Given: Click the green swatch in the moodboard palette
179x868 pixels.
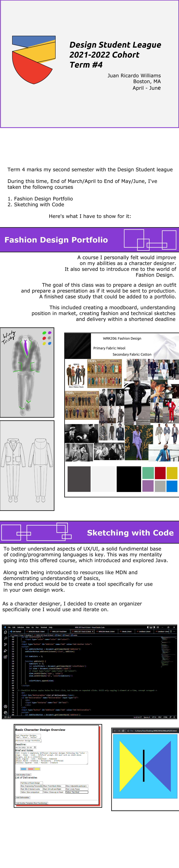Looking at the screenshot, I should [x=148, y=473].
